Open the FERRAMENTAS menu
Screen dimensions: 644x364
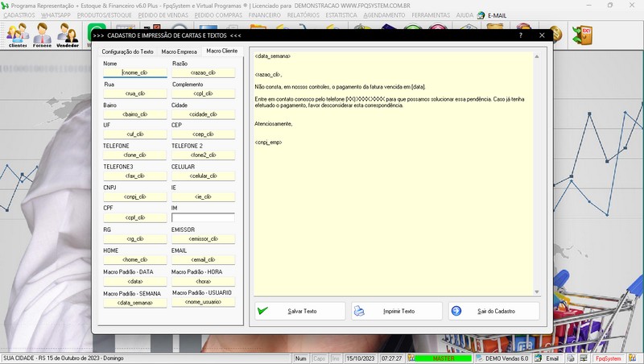click(431, 15)
